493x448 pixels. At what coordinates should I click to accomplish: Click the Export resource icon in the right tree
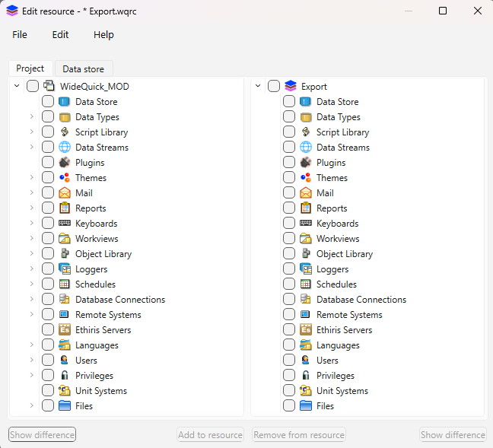290,86
